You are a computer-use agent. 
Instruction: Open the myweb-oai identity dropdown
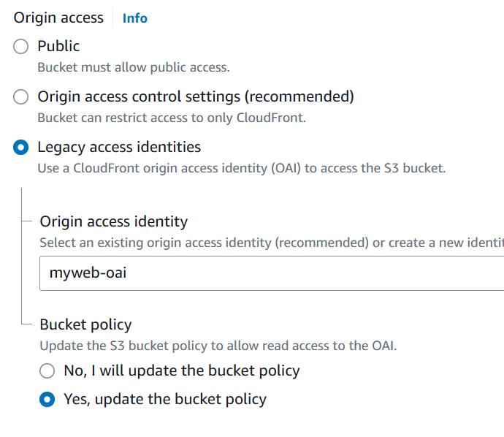(x=270, y=273)
